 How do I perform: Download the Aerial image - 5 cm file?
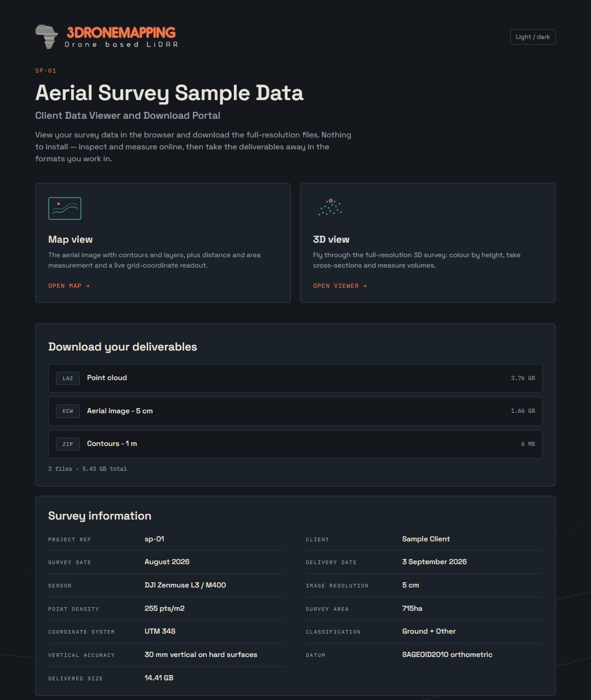(295, 411)
